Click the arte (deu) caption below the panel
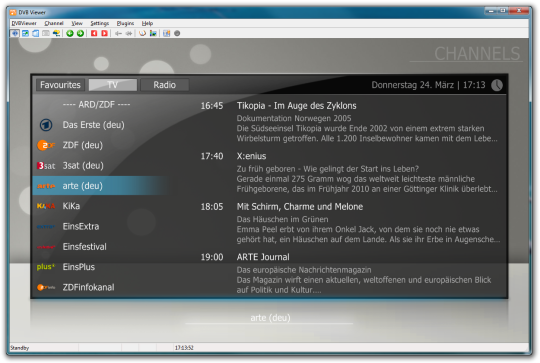The image size is (540, 363). [270, 318]
